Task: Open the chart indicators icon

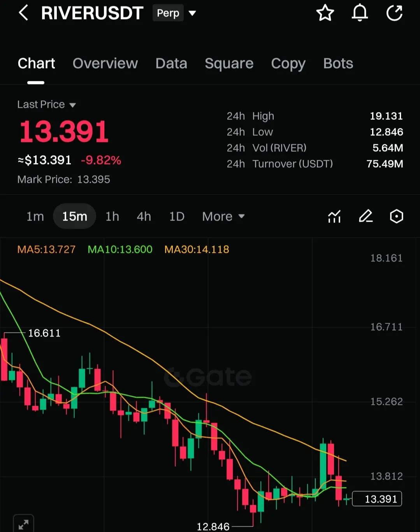Action: coord(334,216)
